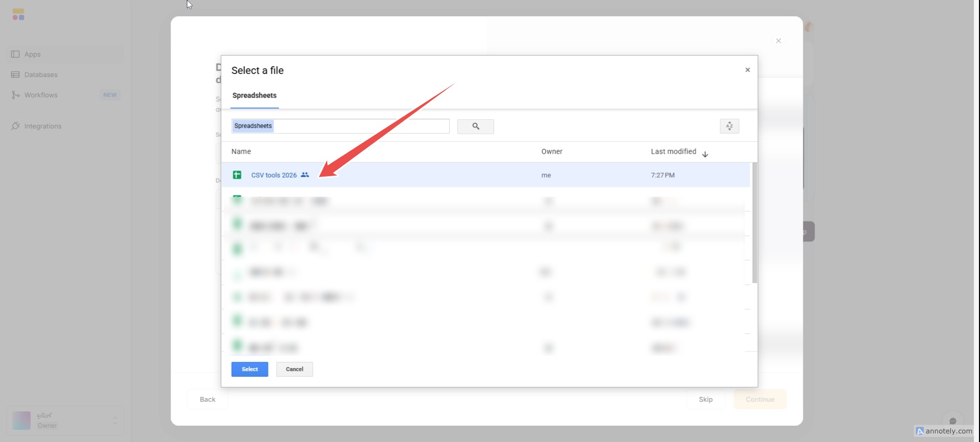Click the CSV tools 2026 spreadsheet icon
980x442 pixels.
pos(237,175)
